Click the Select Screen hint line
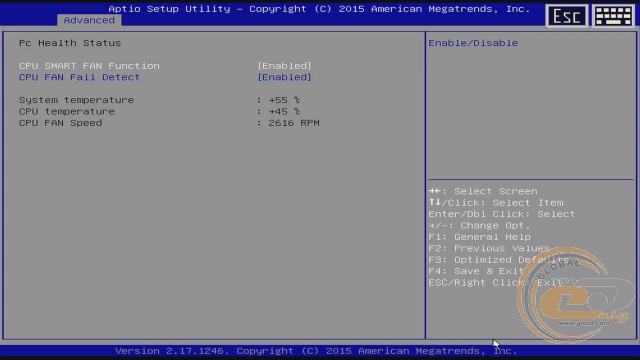The image size is (640, 360). pyautogui.click(x=483, y=191)
